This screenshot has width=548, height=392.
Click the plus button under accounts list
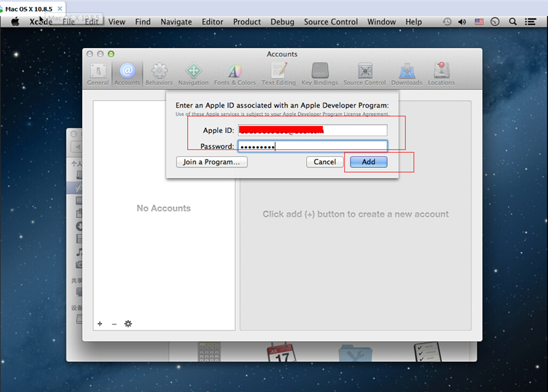coord(100,323)
